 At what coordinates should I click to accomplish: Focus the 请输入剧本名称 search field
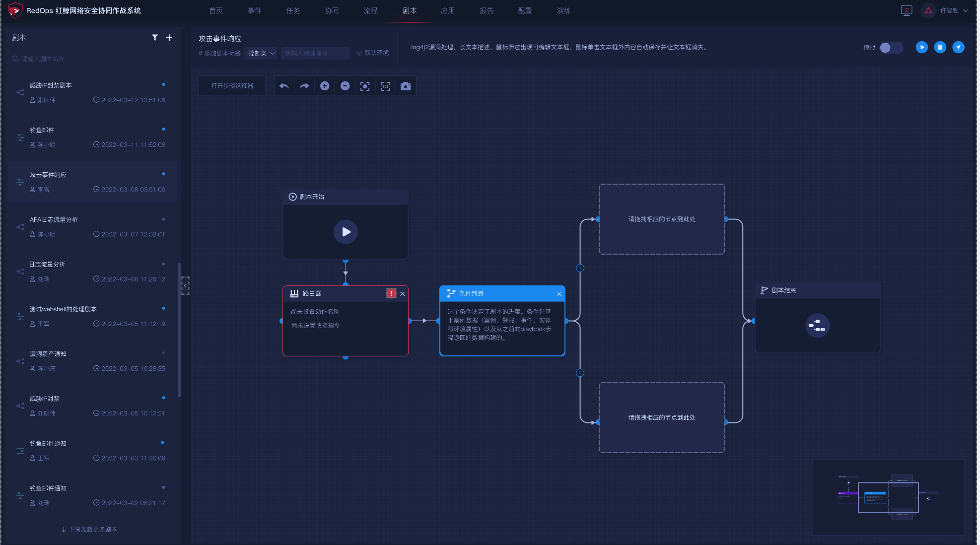click(93, 59)
